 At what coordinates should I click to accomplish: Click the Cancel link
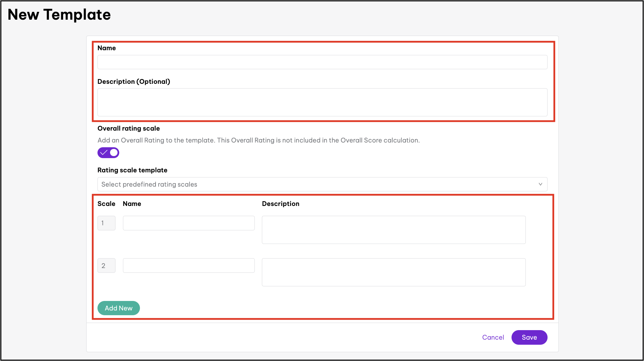pyautogui.click(x=493, y=337)
